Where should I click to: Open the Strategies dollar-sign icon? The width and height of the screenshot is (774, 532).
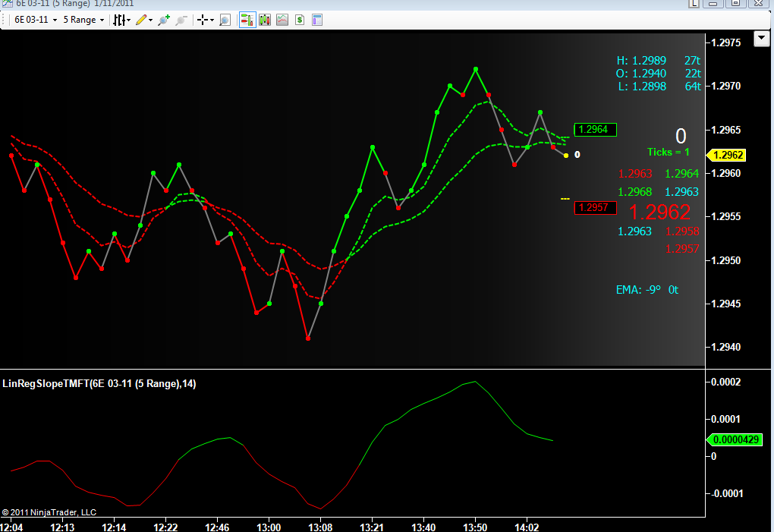click(x=300, y=20)
